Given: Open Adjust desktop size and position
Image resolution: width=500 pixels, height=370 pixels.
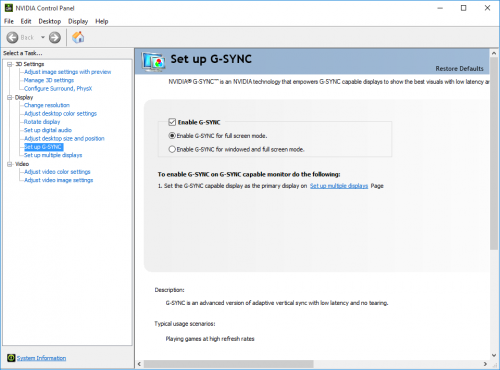Looking at the screenshot, I should [x=64, y=139].
